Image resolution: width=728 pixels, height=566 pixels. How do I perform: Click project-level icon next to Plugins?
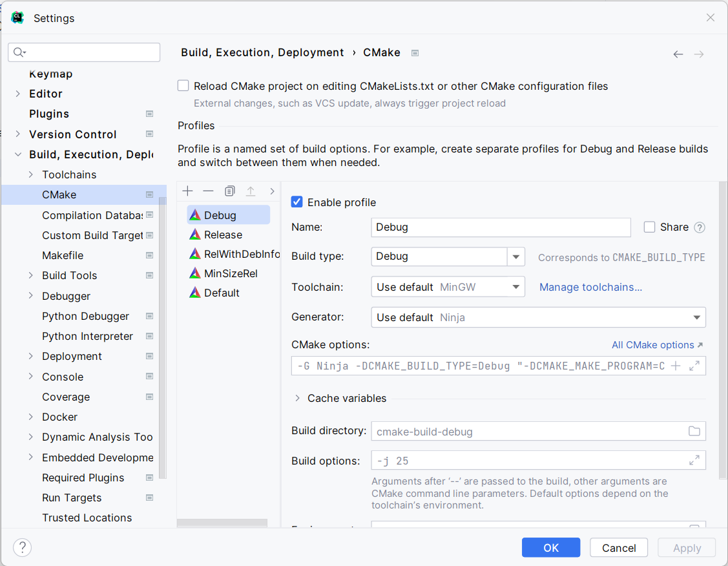click(149, 114)
